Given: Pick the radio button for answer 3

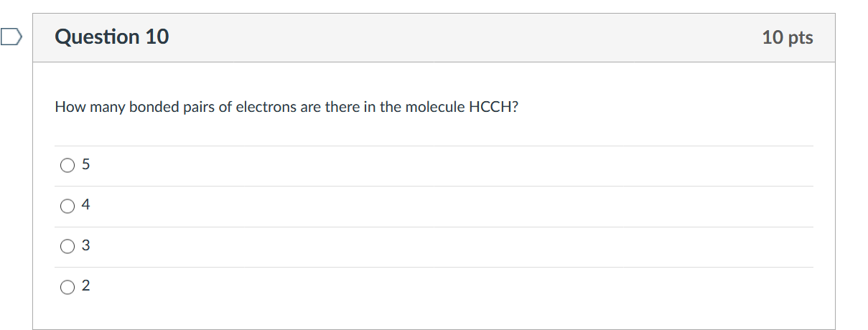Looking at the screenshot, I should point(67,247).
